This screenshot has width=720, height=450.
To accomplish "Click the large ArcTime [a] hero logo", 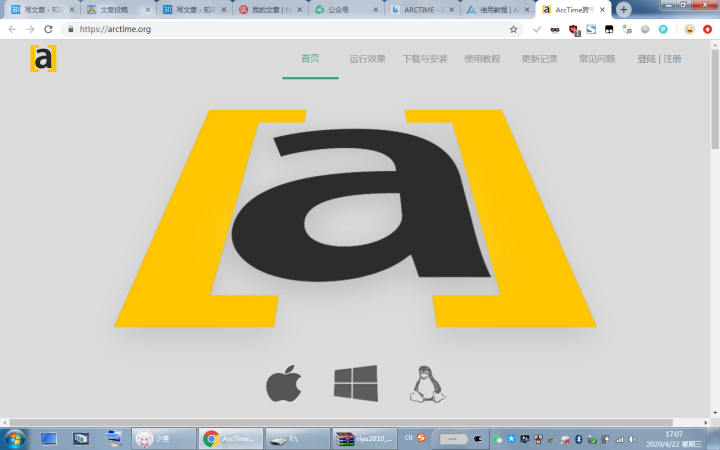I will click(x=355, y=218).
